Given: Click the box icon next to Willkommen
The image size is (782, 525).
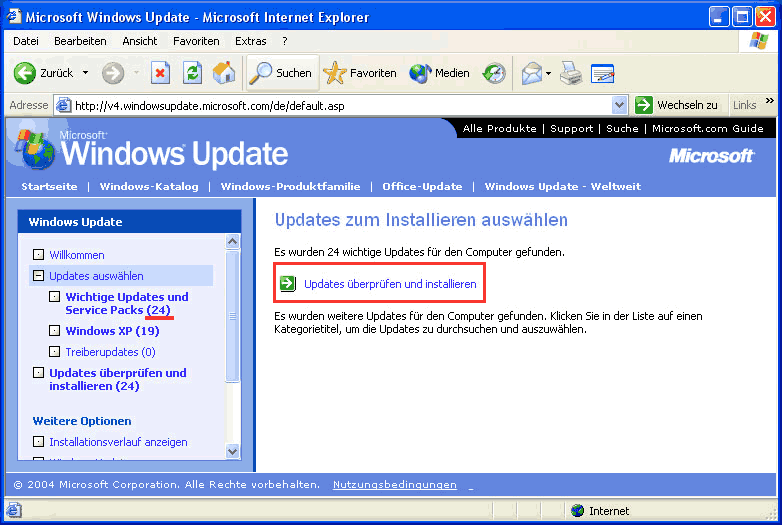Looking at the screenshot, I should 38,254.
